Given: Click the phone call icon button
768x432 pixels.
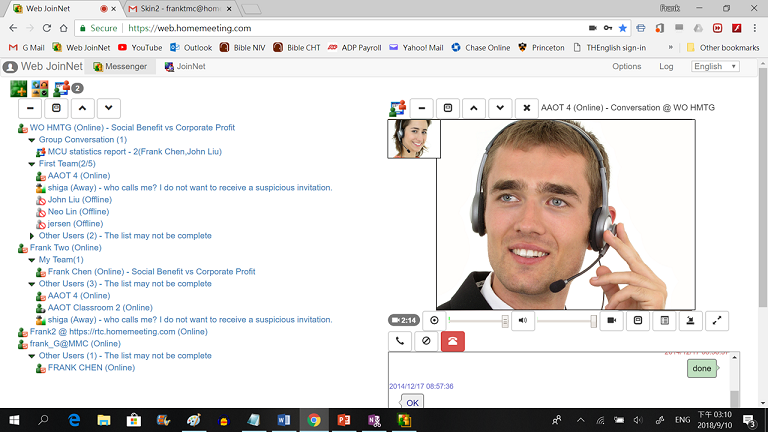Looking at the screenshot, I should [400, 341].
